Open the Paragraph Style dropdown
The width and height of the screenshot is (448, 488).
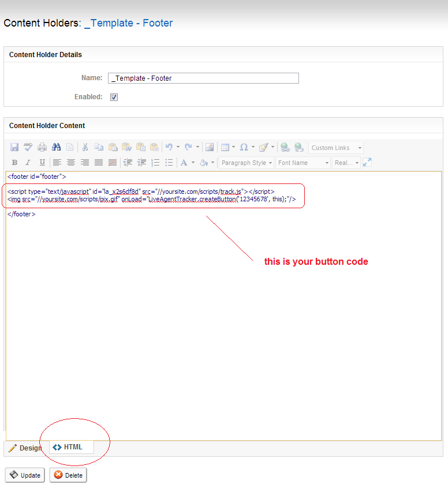pyautogui.click(x=247, y=163)
